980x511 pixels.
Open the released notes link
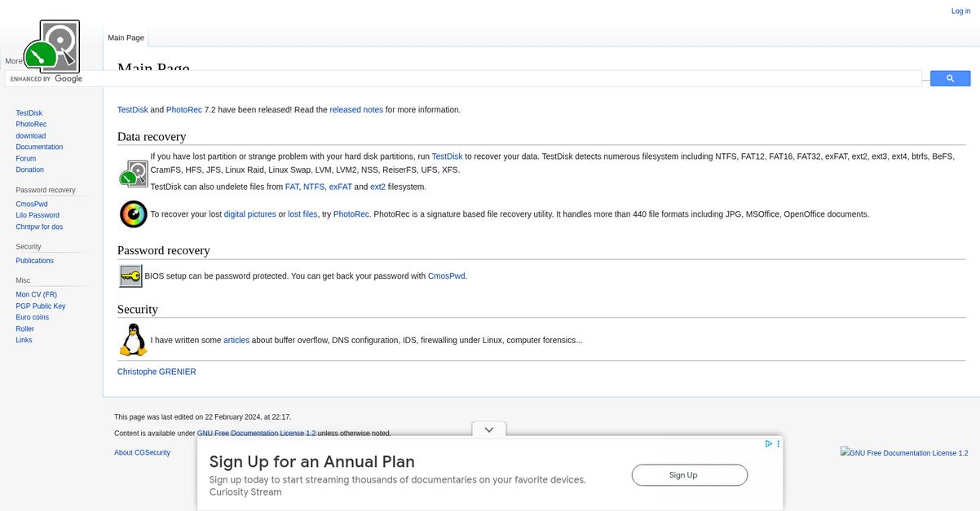[x=356, y=110]
